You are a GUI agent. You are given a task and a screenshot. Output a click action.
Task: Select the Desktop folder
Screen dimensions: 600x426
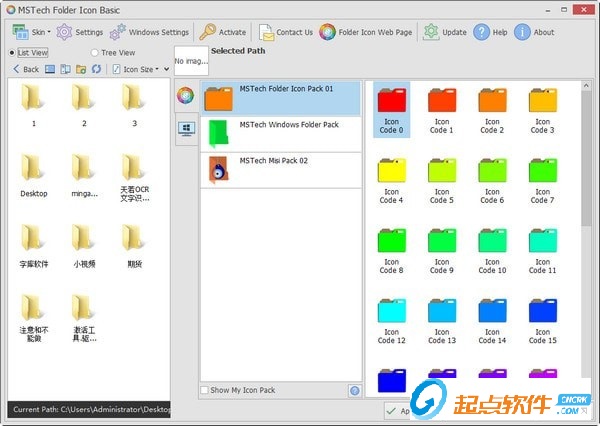click(34, 176)
